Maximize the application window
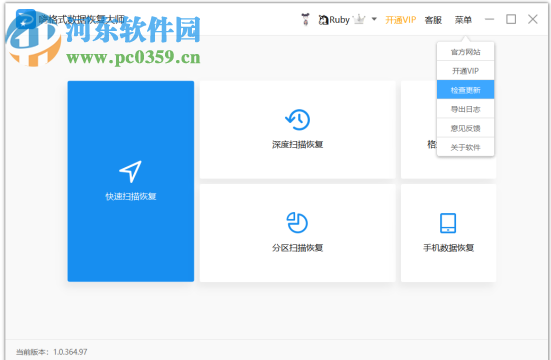 511,19
